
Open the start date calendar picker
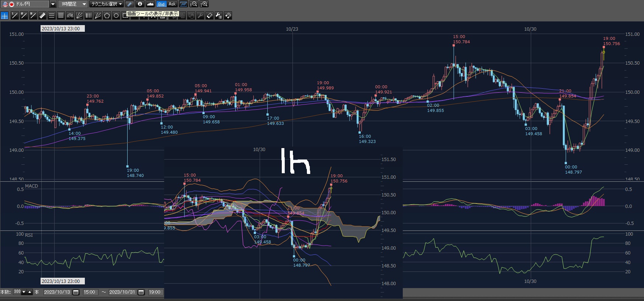tap(76, 292)
